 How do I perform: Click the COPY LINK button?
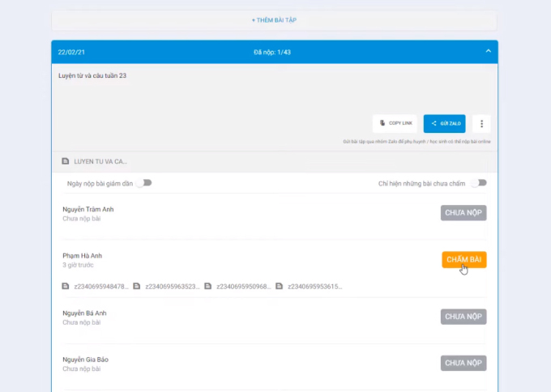point(395,123)
